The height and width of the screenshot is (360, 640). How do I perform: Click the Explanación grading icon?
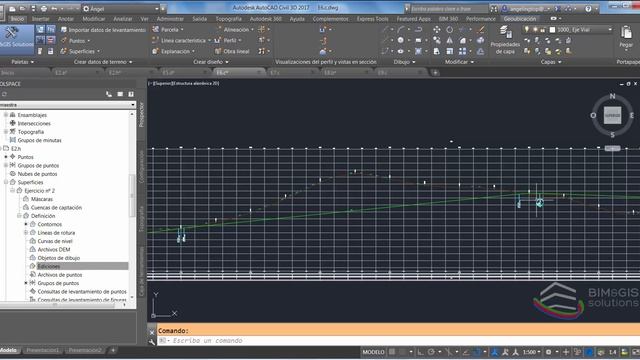pos(155,51)
